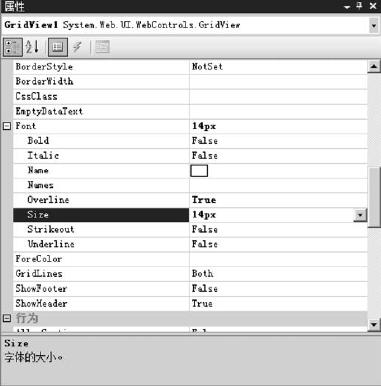Screen dimensions: 381x386
Task: Click the empty Name value box
Action: coord(199,171)
